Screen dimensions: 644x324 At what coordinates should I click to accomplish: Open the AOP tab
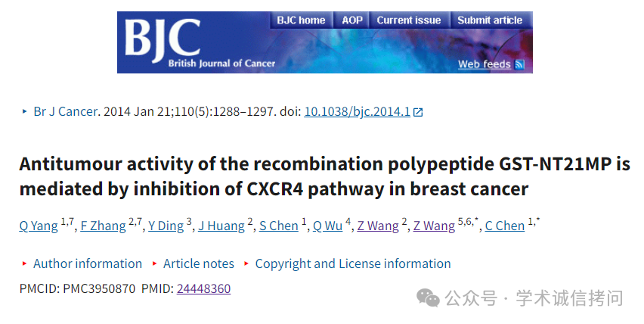coord(352,20)
